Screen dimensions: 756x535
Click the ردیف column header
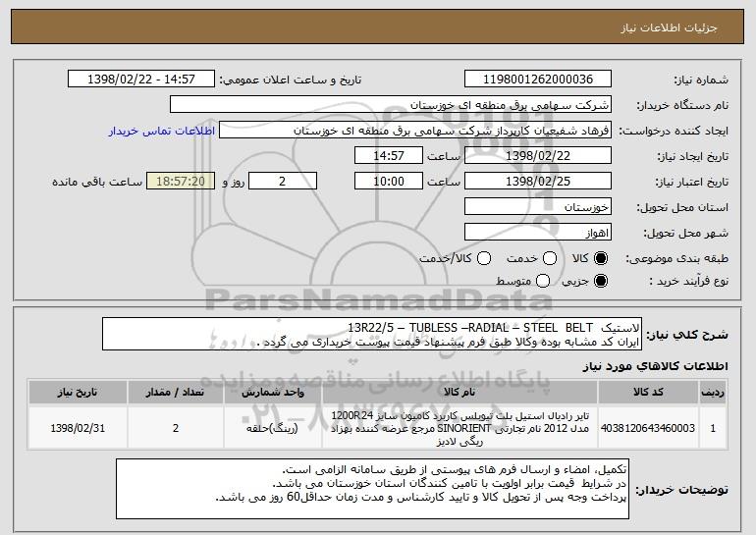pyautogui.click(x=713, y=393)
